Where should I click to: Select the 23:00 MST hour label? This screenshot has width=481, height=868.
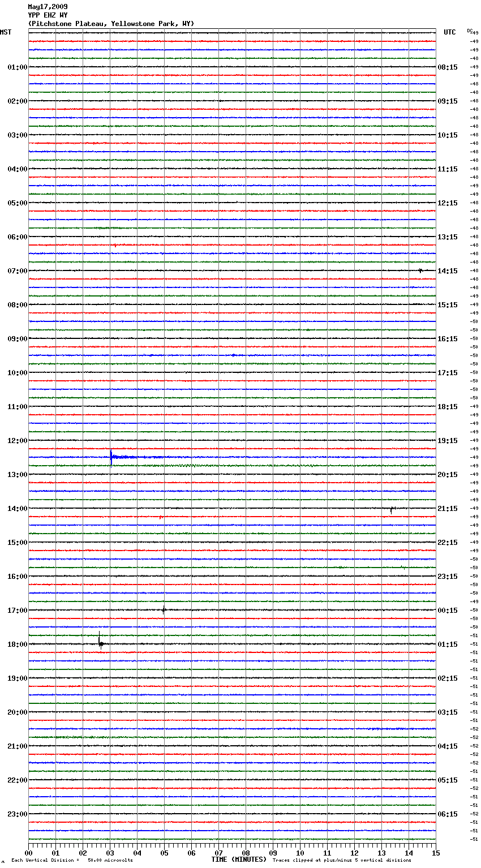pos(18,814)
